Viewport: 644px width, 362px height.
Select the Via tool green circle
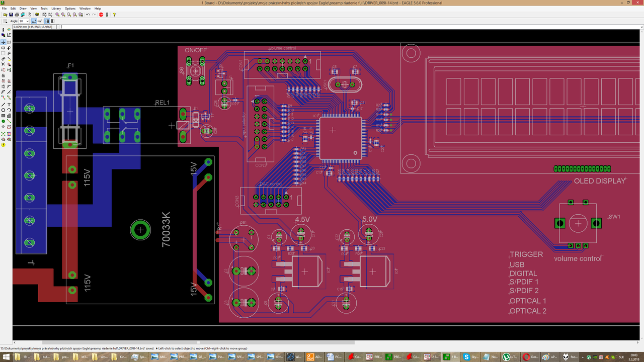3,121
